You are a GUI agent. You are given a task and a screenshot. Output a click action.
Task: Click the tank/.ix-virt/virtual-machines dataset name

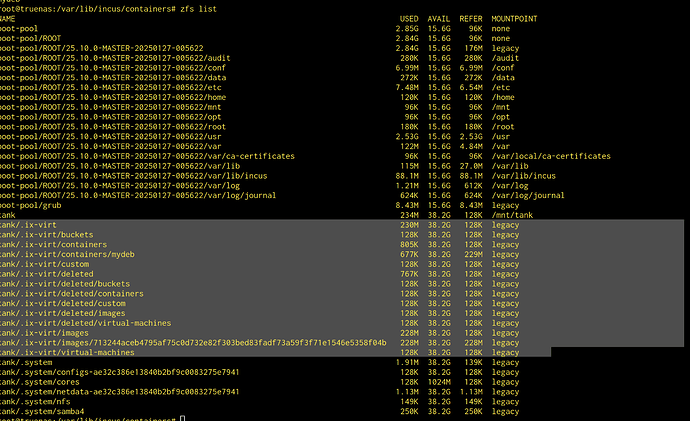tap(67, 353)
